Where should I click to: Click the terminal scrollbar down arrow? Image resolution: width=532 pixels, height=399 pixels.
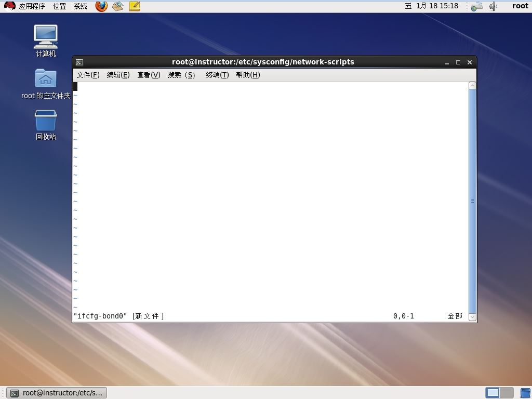472,317
